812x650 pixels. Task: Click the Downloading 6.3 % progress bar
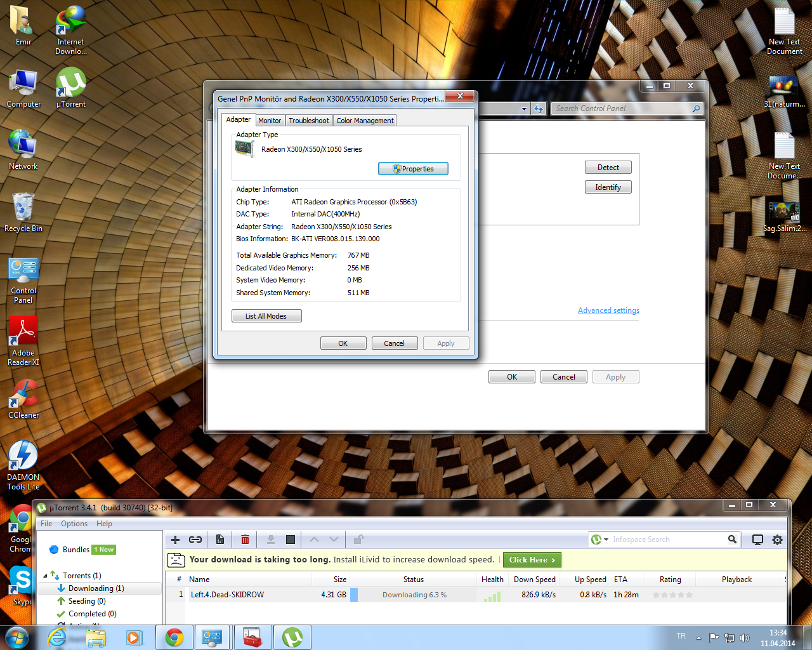pos(413,595)
